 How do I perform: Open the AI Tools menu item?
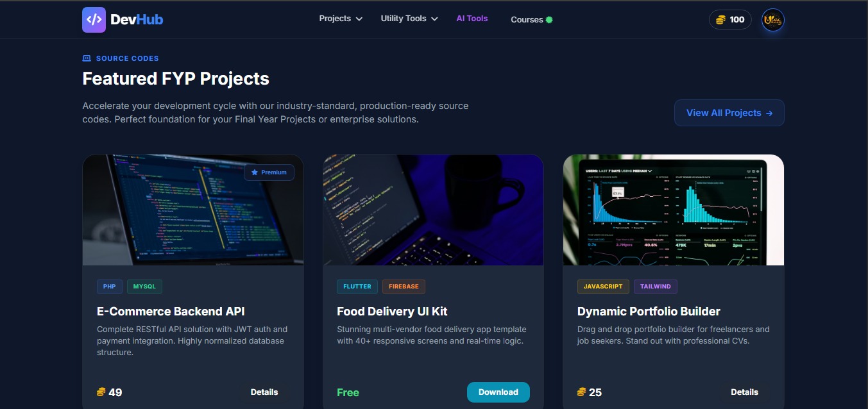click(x=472, y=19)
